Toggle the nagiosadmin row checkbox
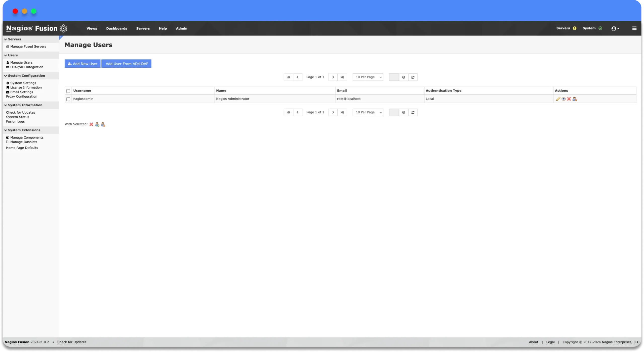Viewport: 644px width, 352px height. click(68, 99)
